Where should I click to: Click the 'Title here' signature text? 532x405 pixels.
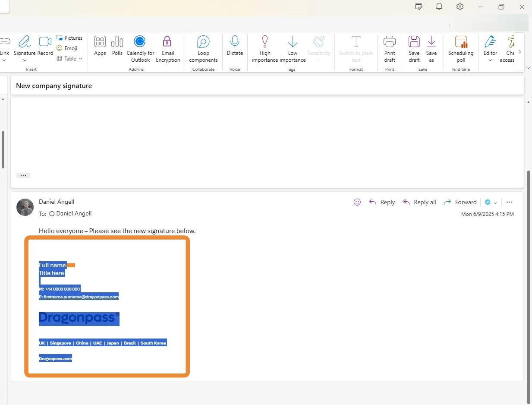[51, 273]
